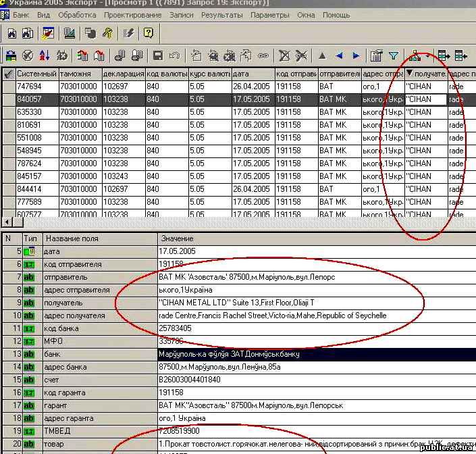This screenshot has height=454, width=476.
Task: Click the funnel filter icon
Action: (x=394, y=55)
